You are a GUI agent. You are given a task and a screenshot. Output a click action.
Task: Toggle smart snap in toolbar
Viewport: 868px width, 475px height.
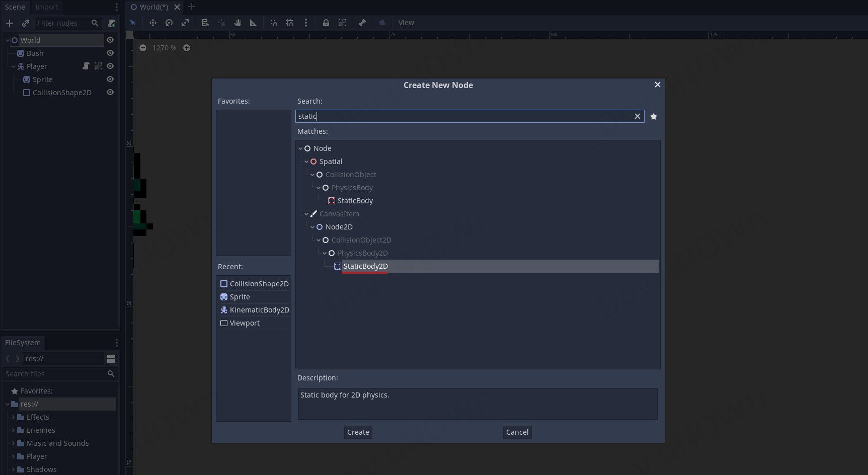(274, 23)
